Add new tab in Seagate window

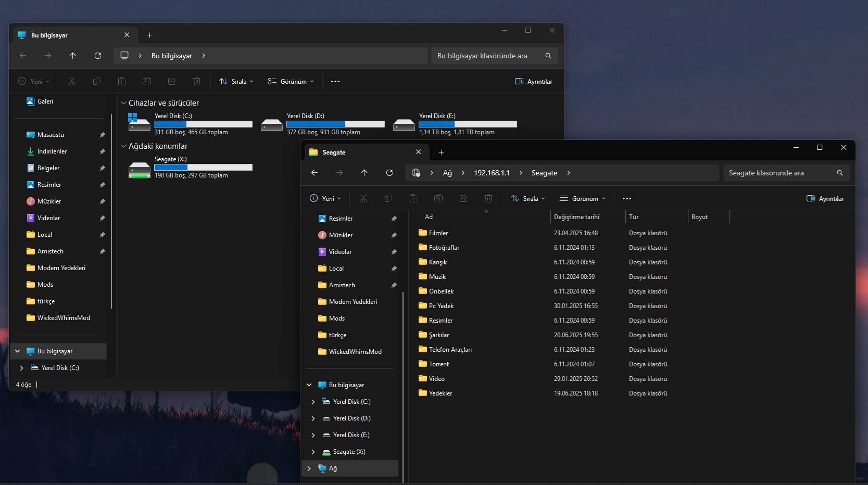click(x=441, y=152)
